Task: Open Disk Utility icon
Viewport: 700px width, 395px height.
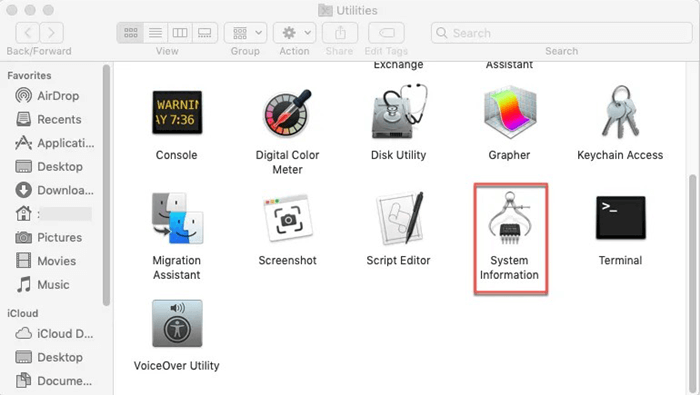Action: coord(399,111)
